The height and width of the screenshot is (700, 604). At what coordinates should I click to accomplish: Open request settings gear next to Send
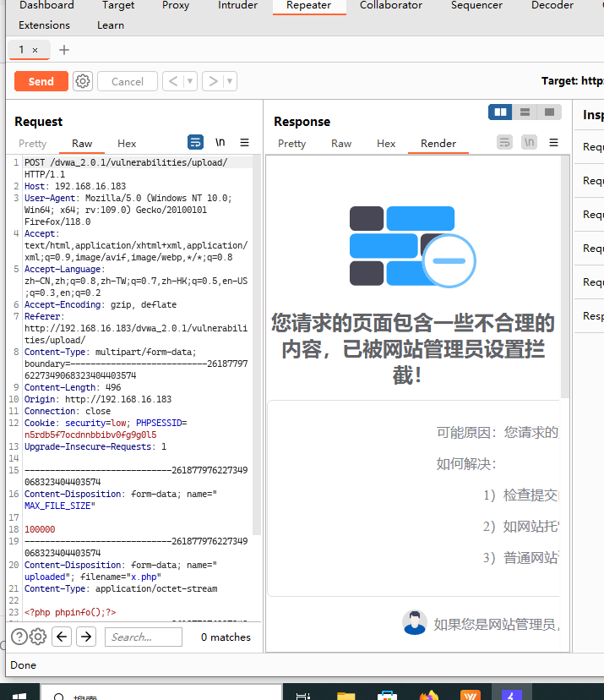pyautogui.click(x=83, y=81)
